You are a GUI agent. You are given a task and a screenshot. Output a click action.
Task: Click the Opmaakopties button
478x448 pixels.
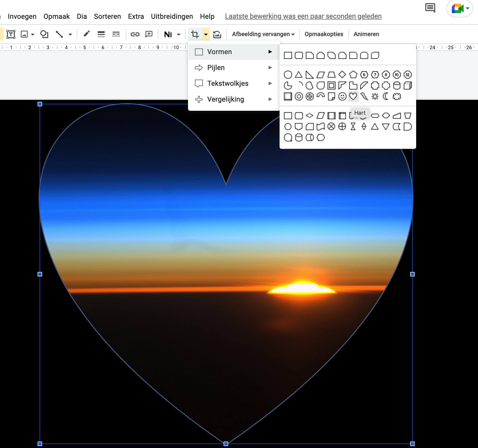[x=324, y=34]
